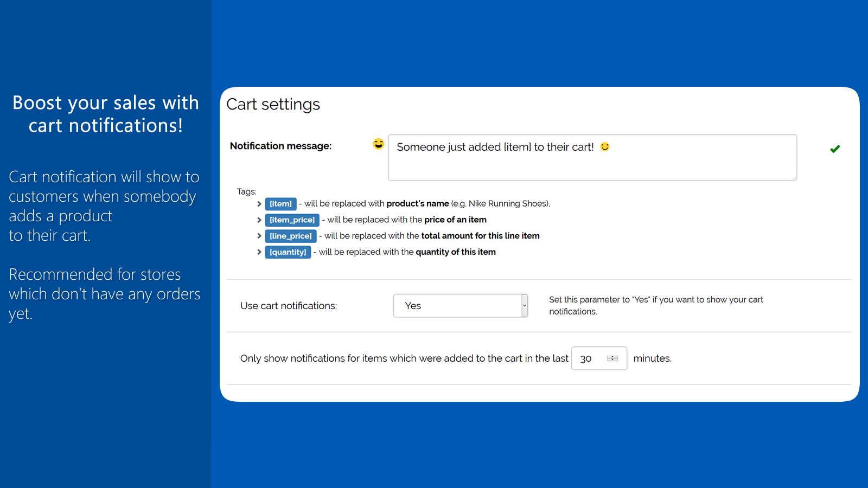
Task: Click the stepper arrows on minutes field
Action: click(613, 358)
